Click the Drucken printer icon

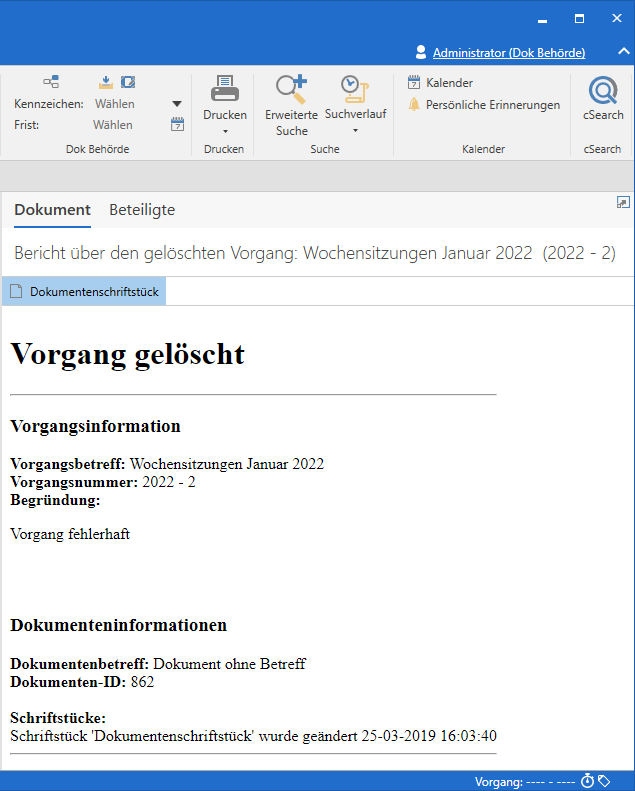coord(224,90)
